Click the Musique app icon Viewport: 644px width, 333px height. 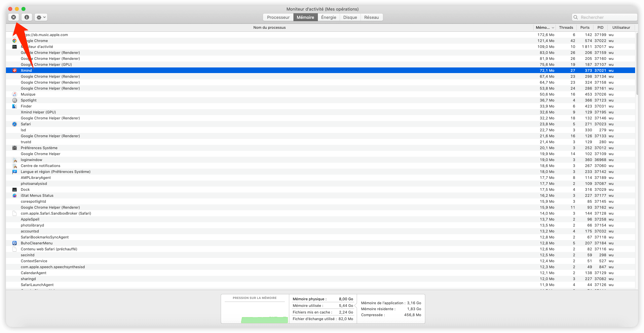coord(15,94)
